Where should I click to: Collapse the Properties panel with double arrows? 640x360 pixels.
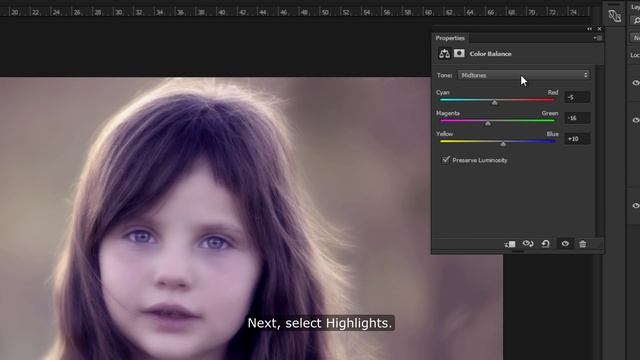(x=589, y=29)
